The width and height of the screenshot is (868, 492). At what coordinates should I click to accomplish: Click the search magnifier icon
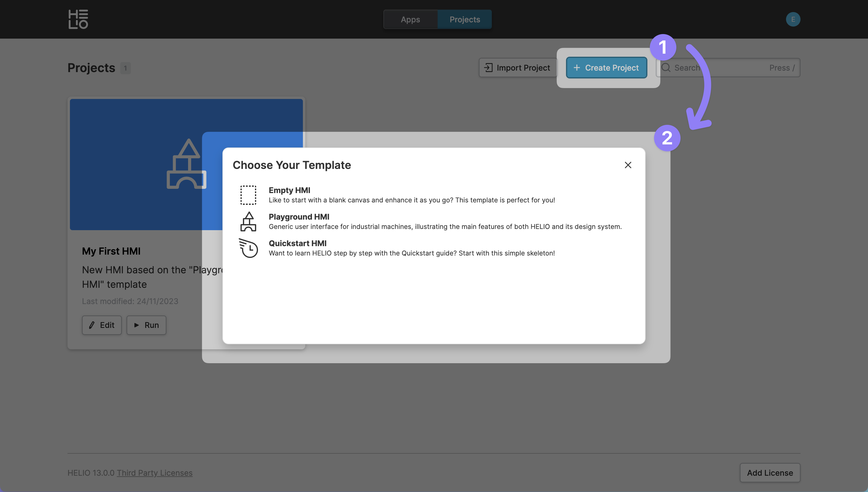coord(666,68)
